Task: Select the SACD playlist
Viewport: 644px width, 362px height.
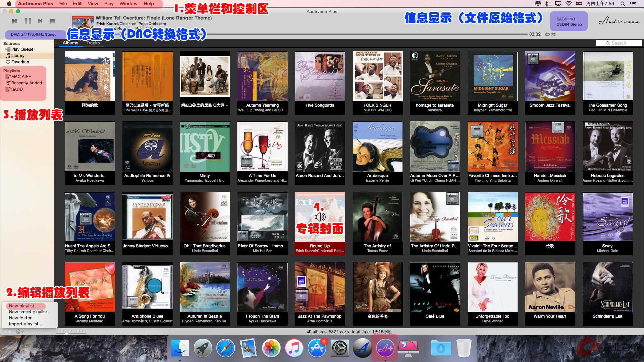Action: tap(17, 89)
